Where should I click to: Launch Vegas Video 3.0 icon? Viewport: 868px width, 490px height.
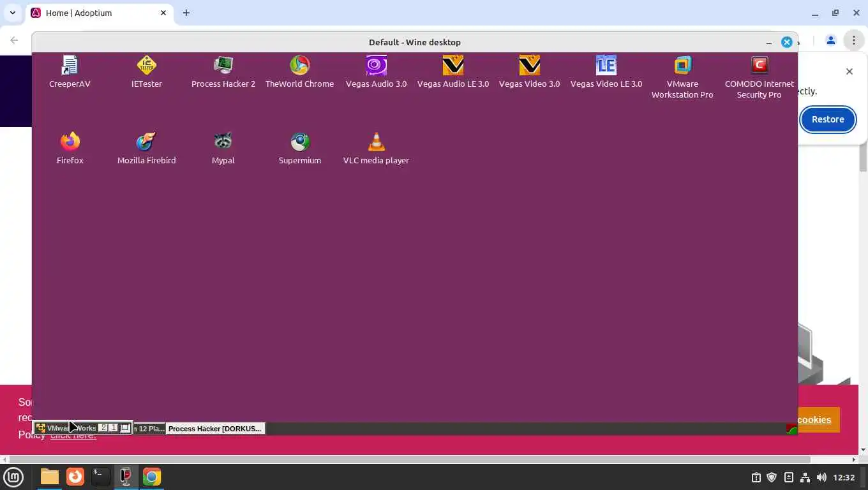(x=529, y=71)
